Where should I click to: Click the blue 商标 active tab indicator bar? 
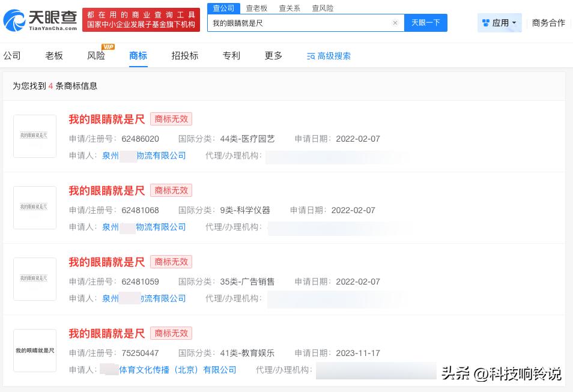click(138, 66)
